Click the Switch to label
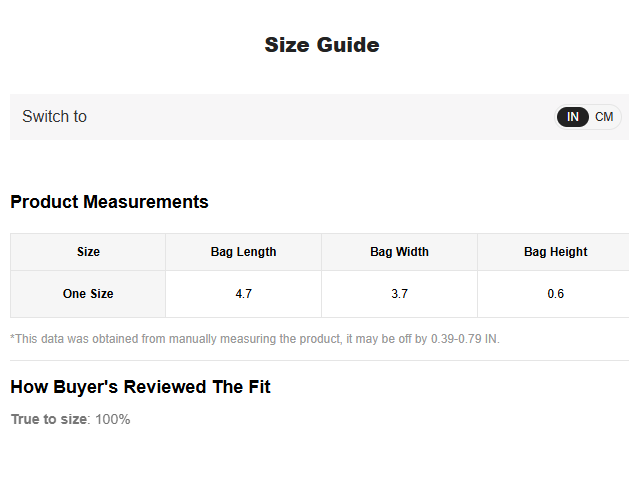629x491 pixels. coord(55,116)
